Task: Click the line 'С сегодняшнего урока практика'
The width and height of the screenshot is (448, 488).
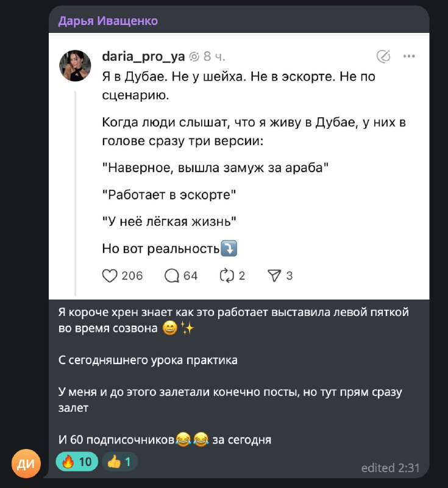Action: coord(148,360)
